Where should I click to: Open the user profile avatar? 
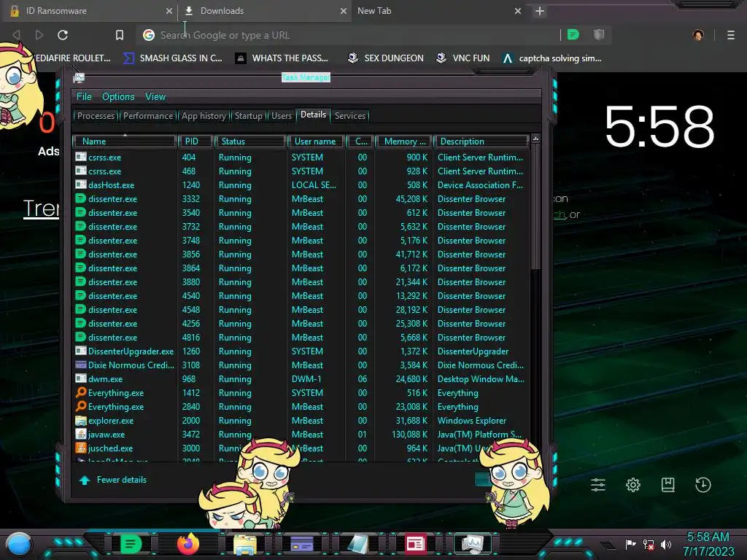tap(698, 35)
